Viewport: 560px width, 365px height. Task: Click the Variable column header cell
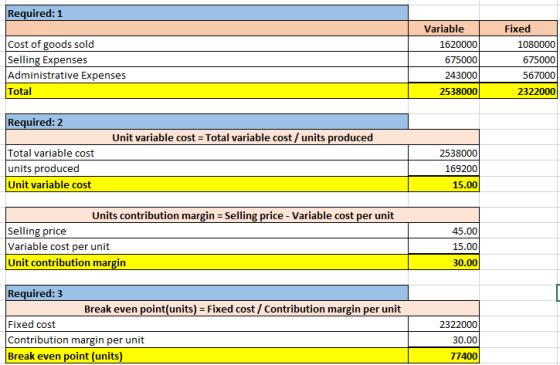coord(444,29)
